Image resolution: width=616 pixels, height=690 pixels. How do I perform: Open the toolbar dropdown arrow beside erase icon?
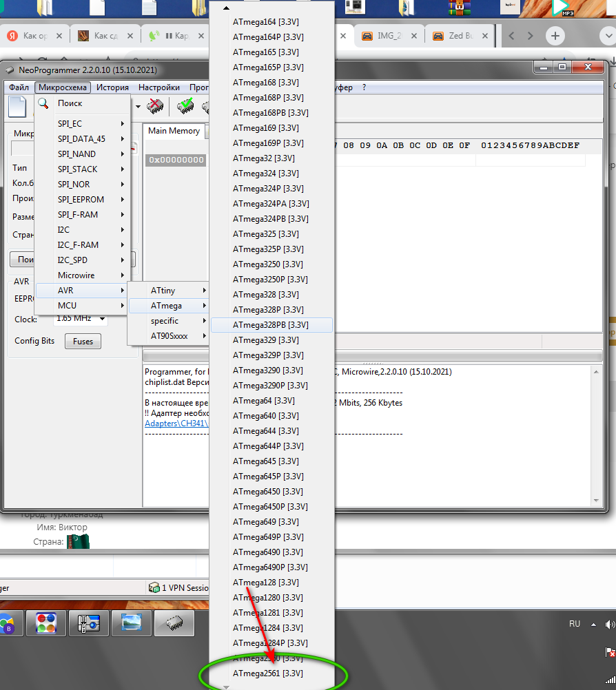[x=138, y=107]
